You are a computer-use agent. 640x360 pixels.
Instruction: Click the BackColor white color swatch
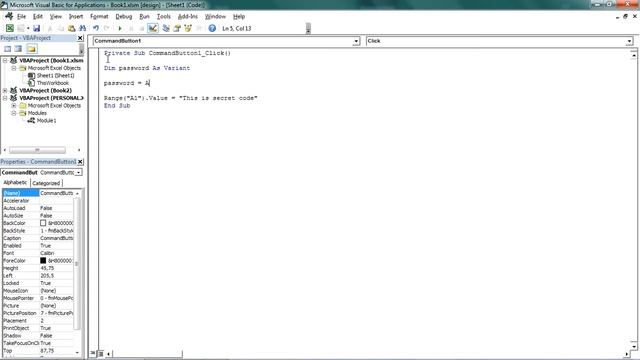(43, 223)
